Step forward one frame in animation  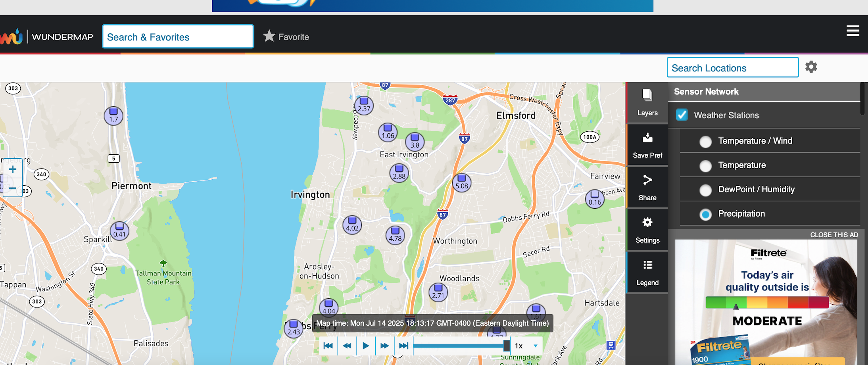coord(384,346)
